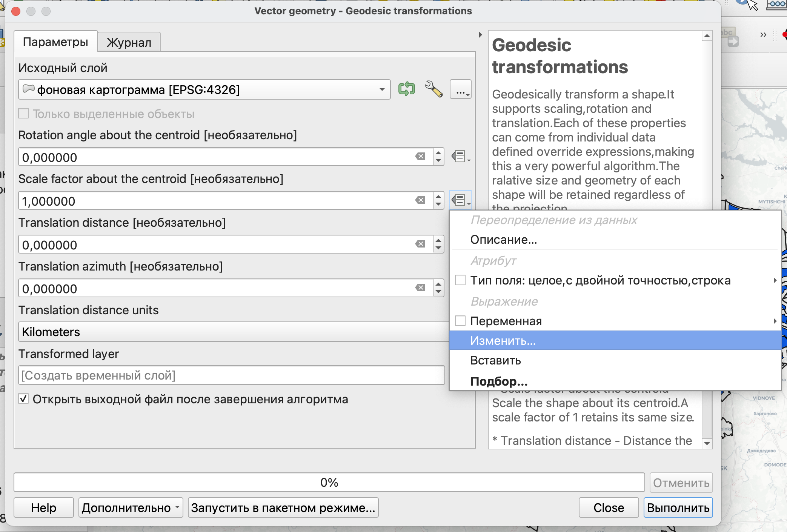Expand the Дополнительно button menu
The width and height of the screenshot is (787, 532).
[x=131, y=508]
